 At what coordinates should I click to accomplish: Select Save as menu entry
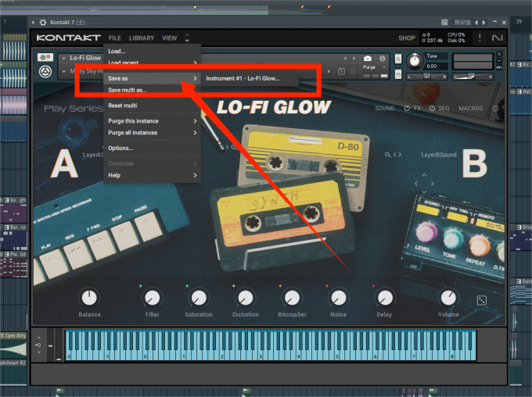point(152,78)
